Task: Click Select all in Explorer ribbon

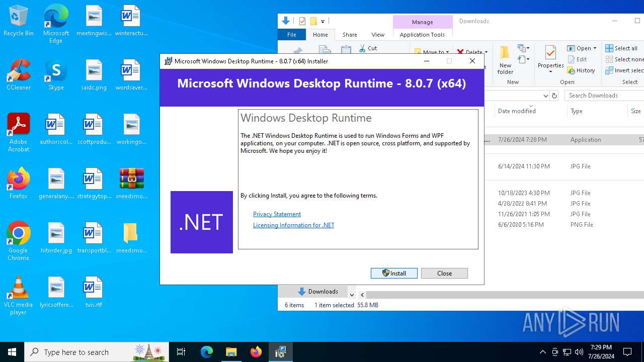Action: tap(621, 48)
